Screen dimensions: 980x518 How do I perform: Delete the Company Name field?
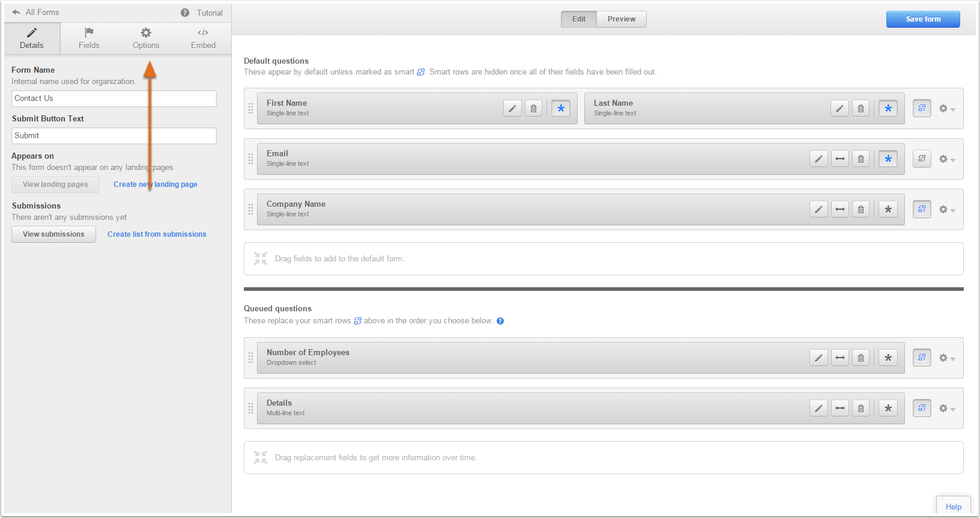point(861,209)
